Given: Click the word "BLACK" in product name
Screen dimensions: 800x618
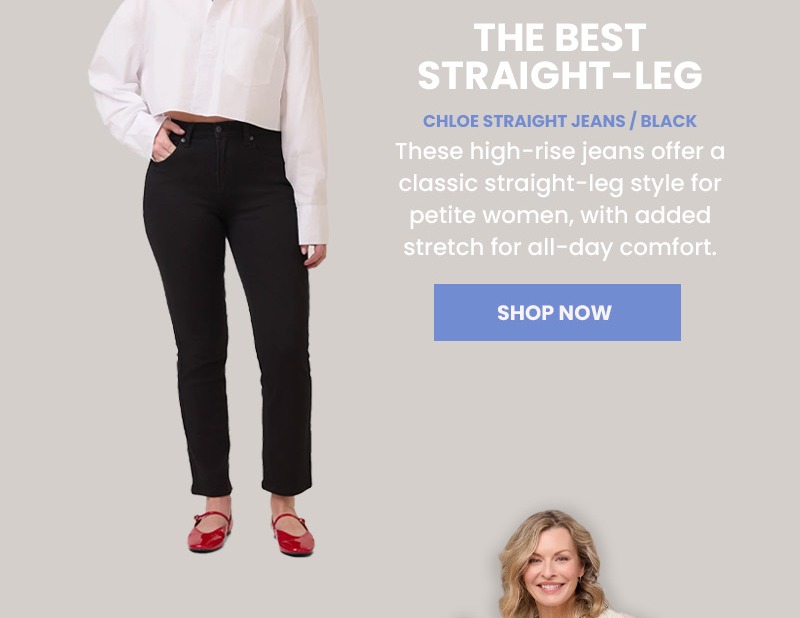Looking at the screenshot, I should [x=668, y=121].
